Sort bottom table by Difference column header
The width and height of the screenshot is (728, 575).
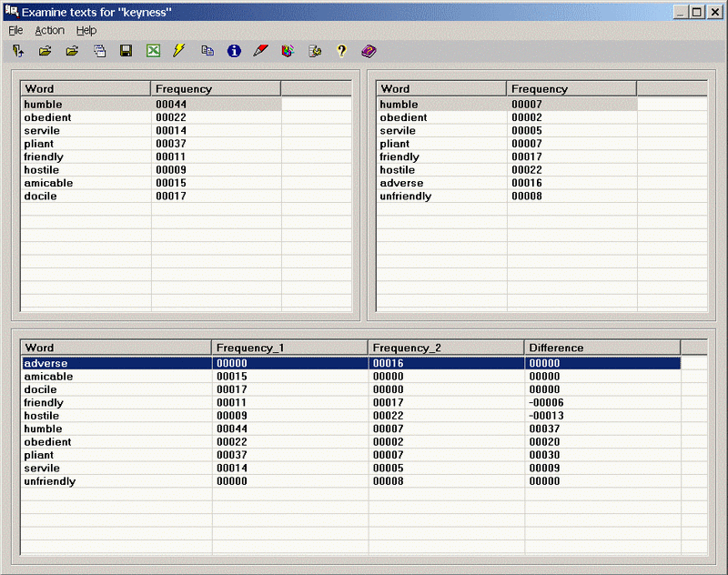[602, 348]
